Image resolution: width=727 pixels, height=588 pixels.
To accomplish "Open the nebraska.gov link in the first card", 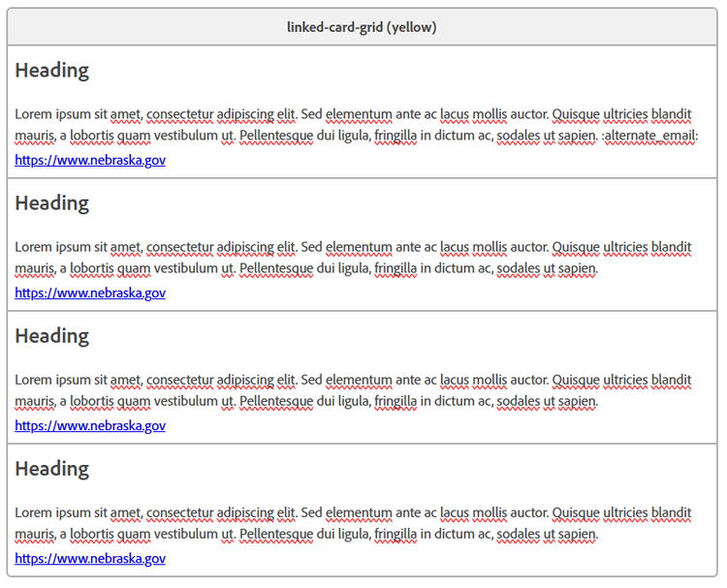I will 90,160.
